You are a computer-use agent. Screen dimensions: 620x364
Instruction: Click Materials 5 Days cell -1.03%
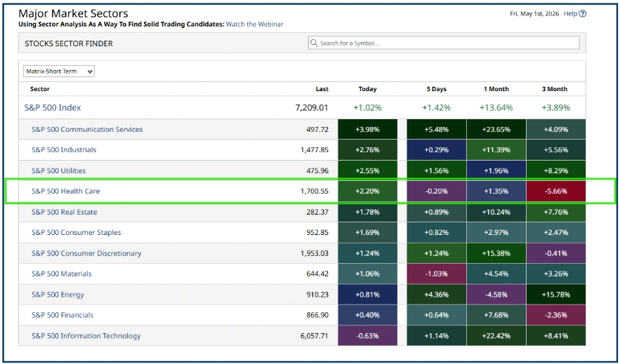(437, 274)
